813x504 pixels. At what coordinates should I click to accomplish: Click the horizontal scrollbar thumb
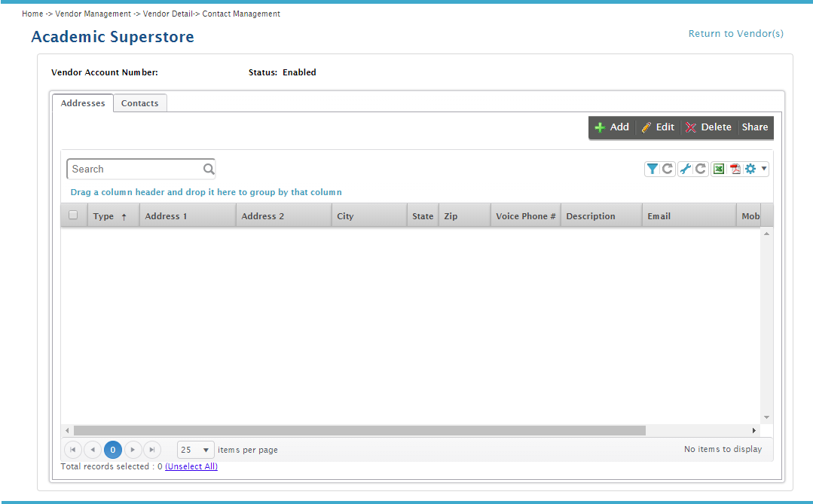(360, 430)
